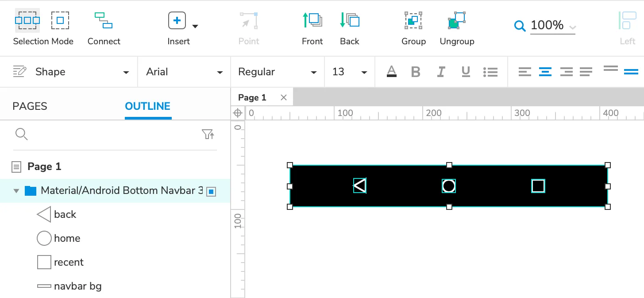644x298 pixels.
Task: Open the font size 13 dropdown
Action: (350, 72)
